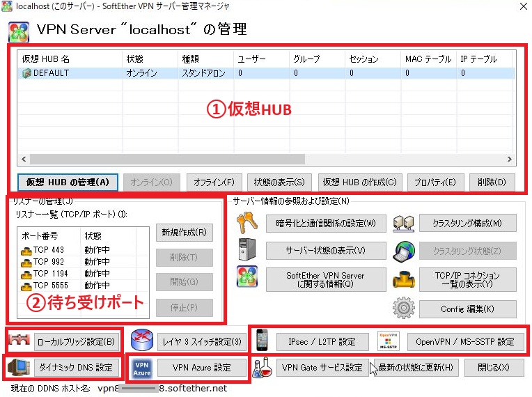This screenshot has height=397, width=532.
Task: Click the keys icon for encryption settings
Action: click(x=247, y=223)
